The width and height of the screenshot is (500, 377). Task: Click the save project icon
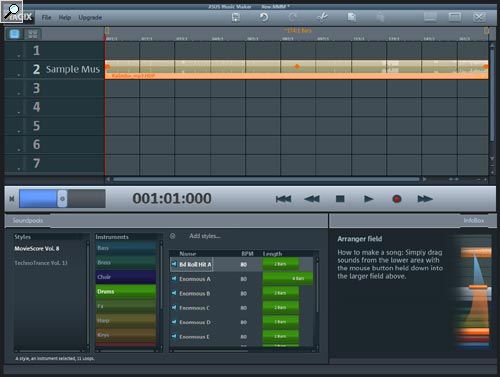coord(236,17)
